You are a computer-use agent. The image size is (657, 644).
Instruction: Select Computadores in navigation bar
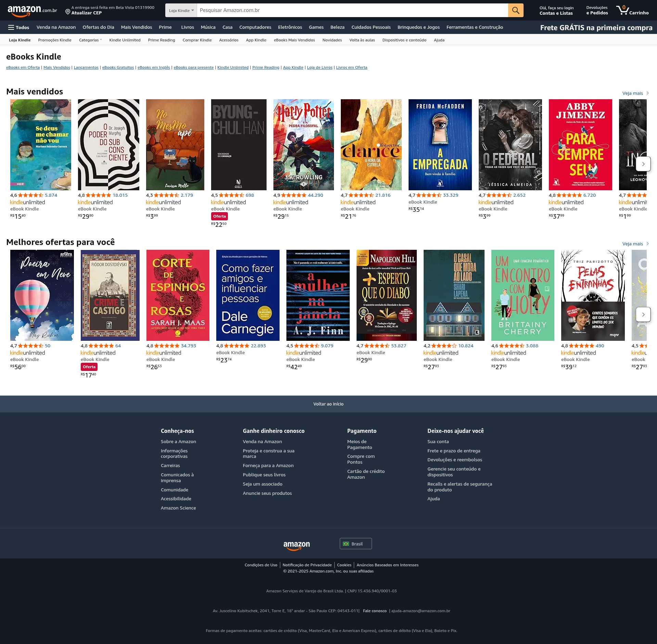pyautogui.click(x=255, y=27)
